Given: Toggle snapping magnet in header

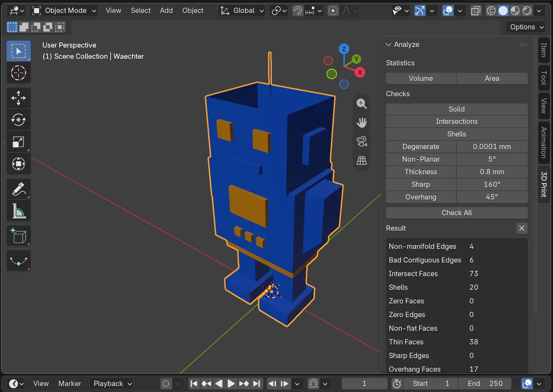Looking at the screenshot, I should coord(297,10).
